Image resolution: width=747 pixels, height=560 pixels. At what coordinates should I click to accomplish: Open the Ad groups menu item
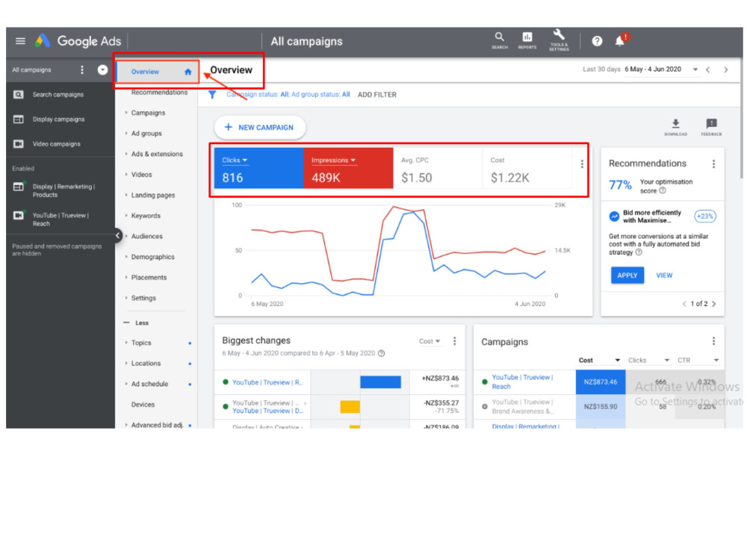(x=146, y=134)
